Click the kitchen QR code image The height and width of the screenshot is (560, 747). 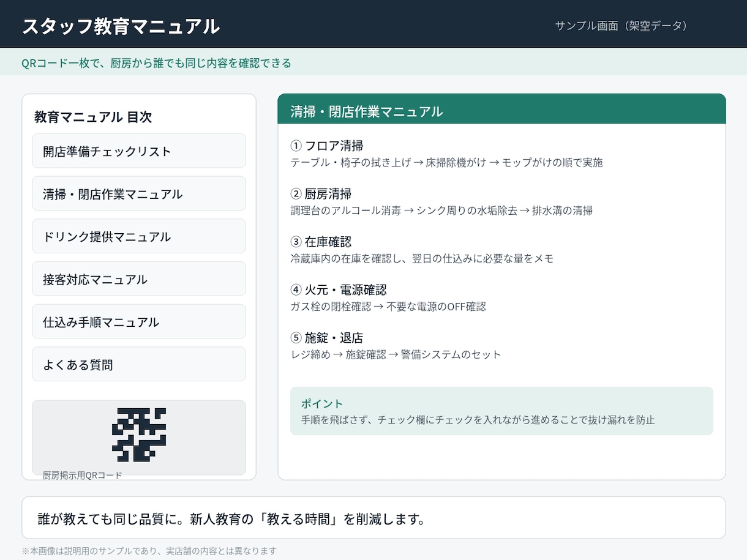[139, 435]
